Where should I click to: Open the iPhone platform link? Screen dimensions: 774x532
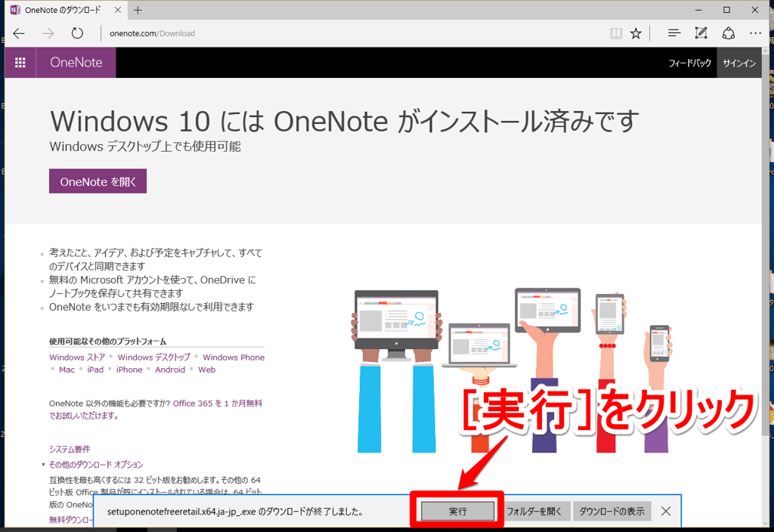[x=128, y=370]
